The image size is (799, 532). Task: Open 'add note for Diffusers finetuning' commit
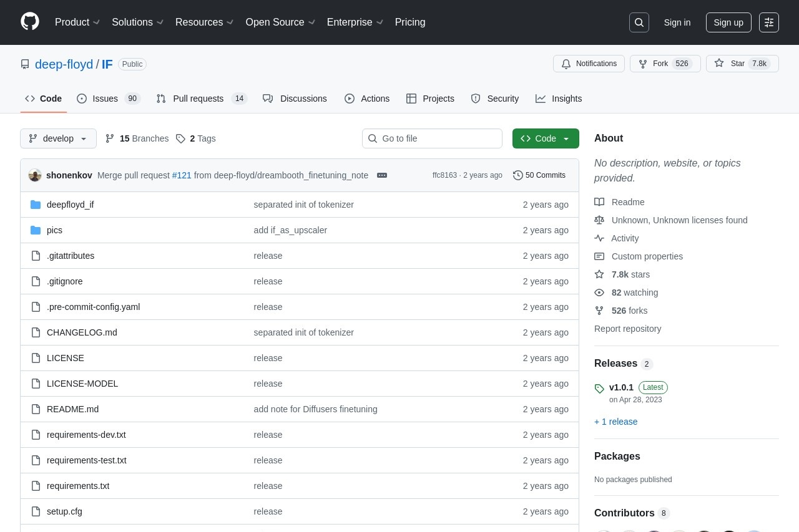coord(315,409)
